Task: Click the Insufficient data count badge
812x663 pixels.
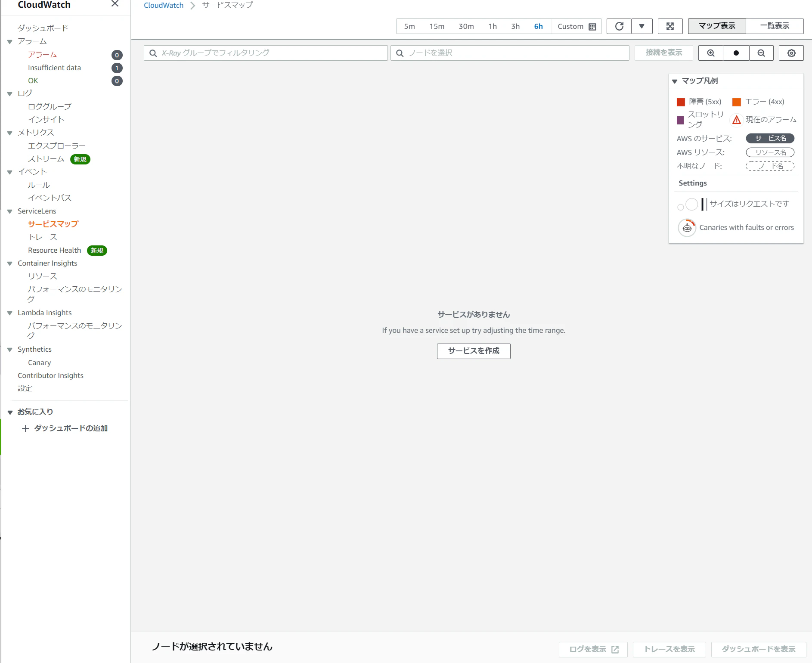Action: pos(117,68)
